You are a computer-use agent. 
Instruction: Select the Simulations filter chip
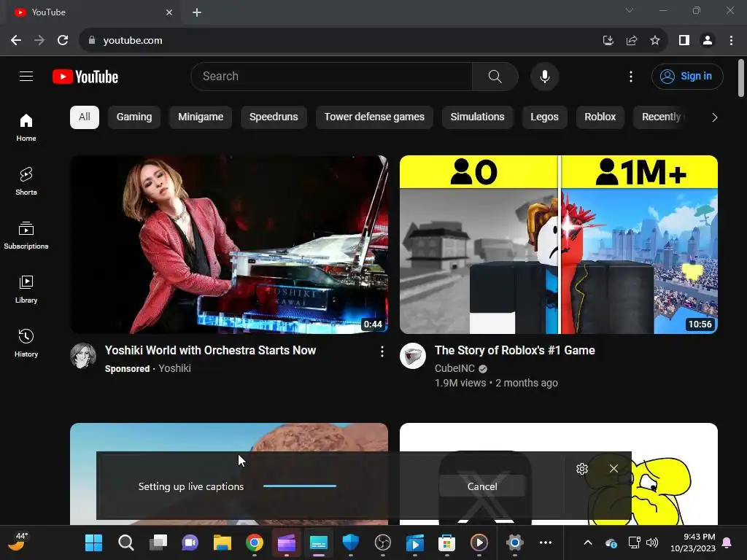[477, 117]
